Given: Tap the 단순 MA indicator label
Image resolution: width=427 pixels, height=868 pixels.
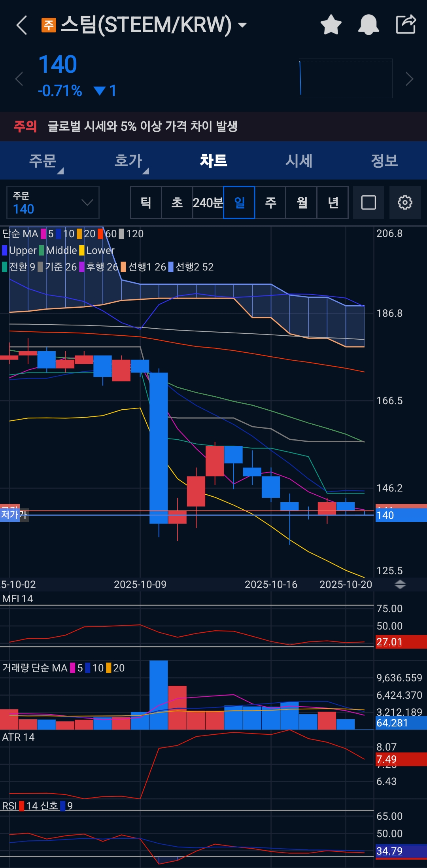Looking at the screenshot, I should [20, 234].
